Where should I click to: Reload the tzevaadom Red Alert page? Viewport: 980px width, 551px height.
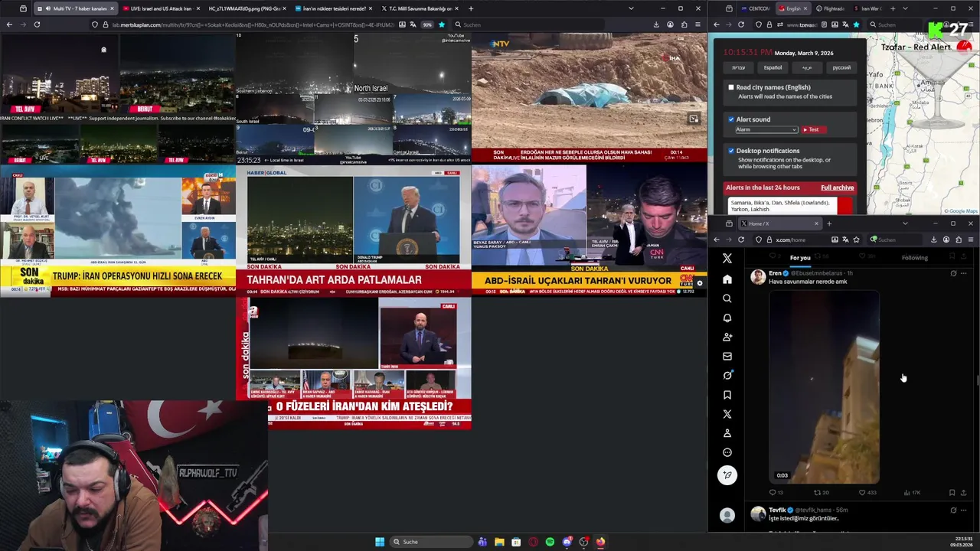point(740,24)
